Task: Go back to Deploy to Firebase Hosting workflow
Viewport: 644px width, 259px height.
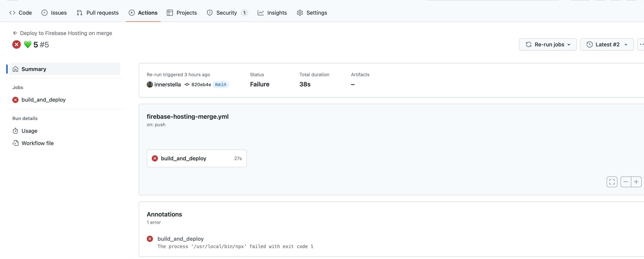Action: pos(66,33)
